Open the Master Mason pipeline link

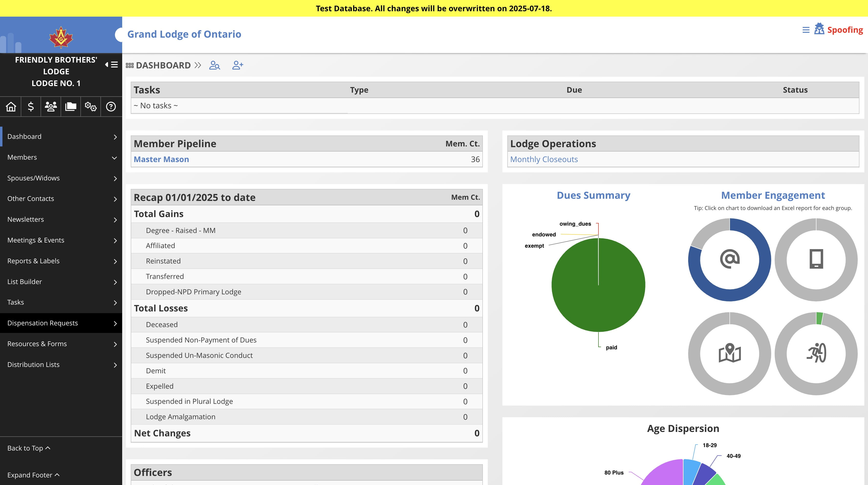point(161,159)
